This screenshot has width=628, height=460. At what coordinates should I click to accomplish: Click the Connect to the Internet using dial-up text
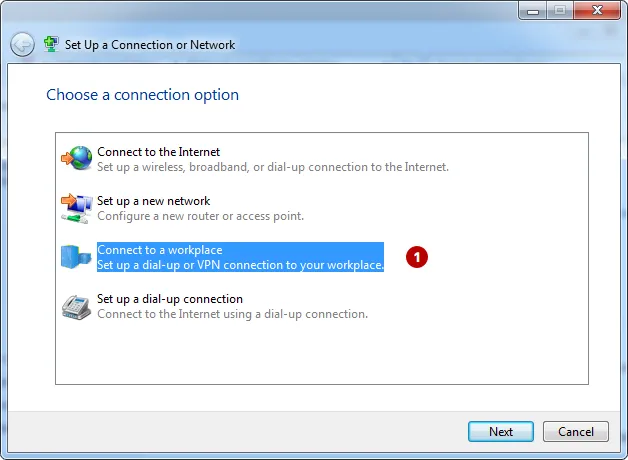coord(232,314)
